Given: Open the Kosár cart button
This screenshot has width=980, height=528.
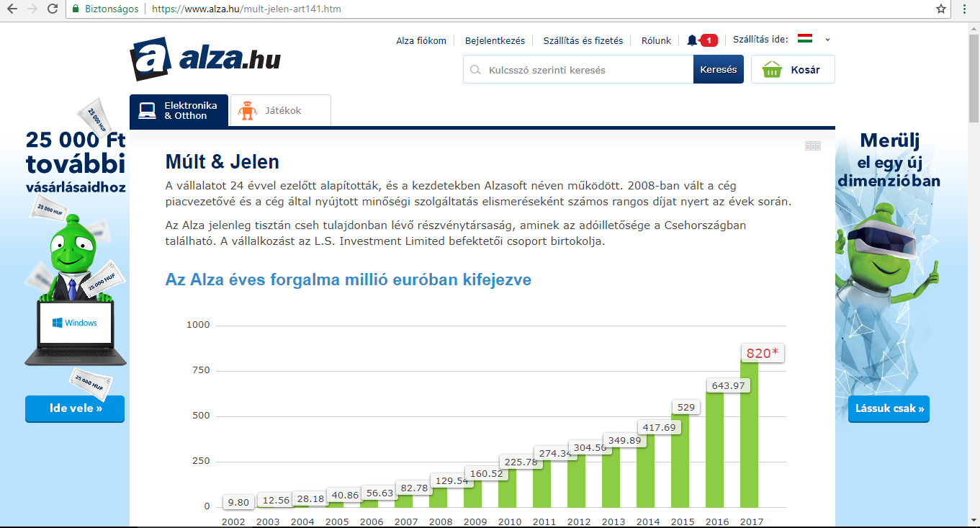Looking at the screenshot, I should [x=793, y=70].
